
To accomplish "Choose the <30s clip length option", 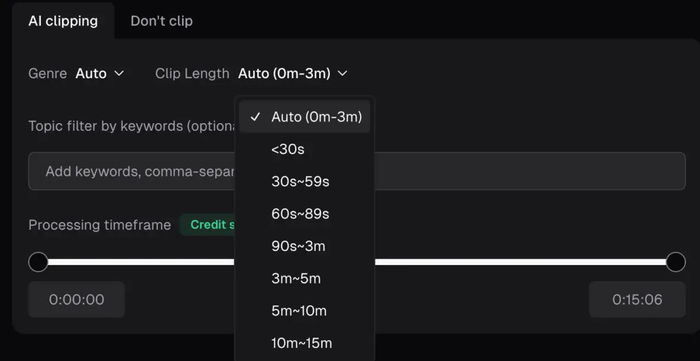I will click(x=305, y=149).
